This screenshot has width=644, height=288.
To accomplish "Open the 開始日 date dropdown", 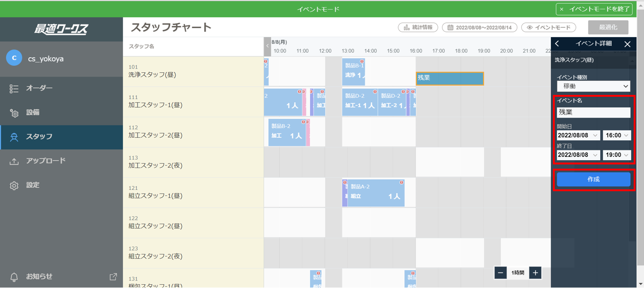I will click(x=578, y=135).
